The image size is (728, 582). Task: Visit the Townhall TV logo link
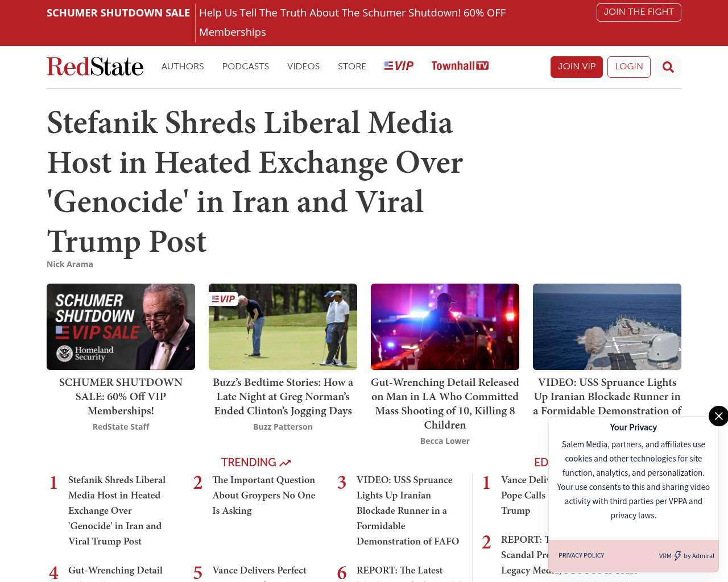[x=460, y=66]
